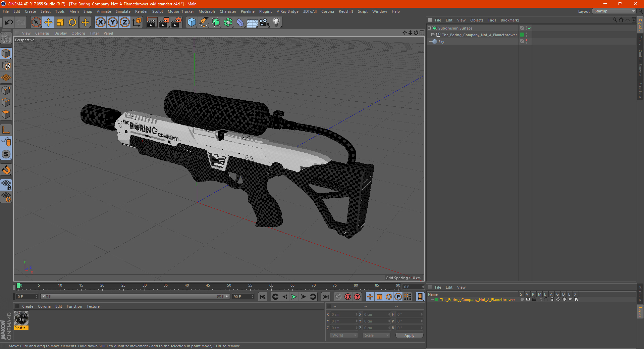The image size is (644, 349).
Task: Select the Live Selection tool
Action: (x=36, y=22)
